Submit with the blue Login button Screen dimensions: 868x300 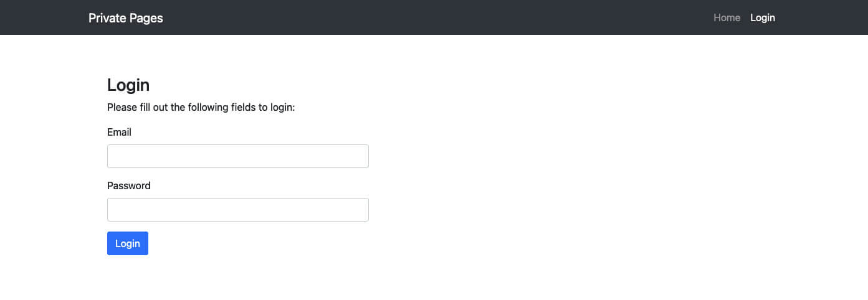[128, 243]
